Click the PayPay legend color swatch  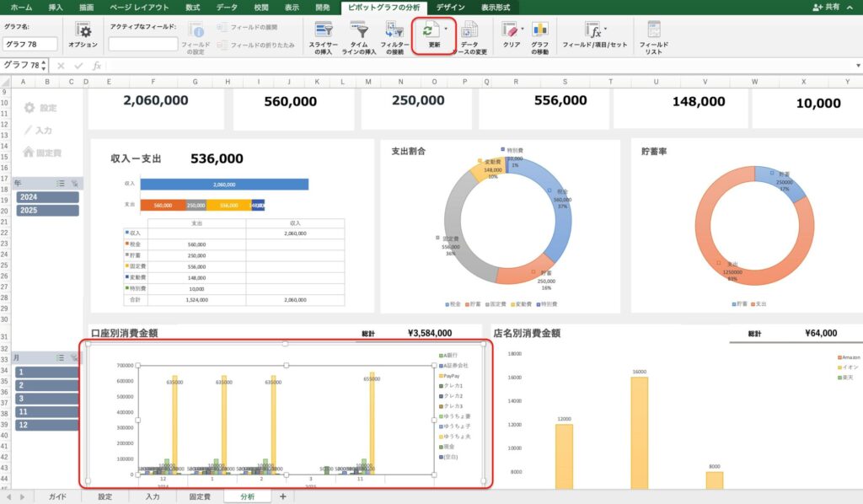click(x=441, y=375)
